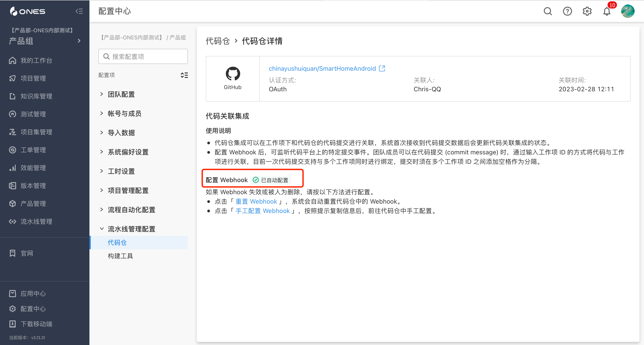Click 重置 Webhook link
Image resolution: width=644 pixels, height=345 pixels.
click(x=256, y=201)
